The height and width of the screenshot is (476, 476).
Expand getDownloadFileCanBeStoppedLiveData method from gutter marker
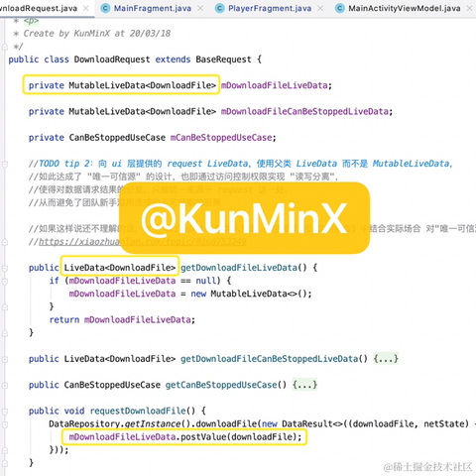point(5,359)
